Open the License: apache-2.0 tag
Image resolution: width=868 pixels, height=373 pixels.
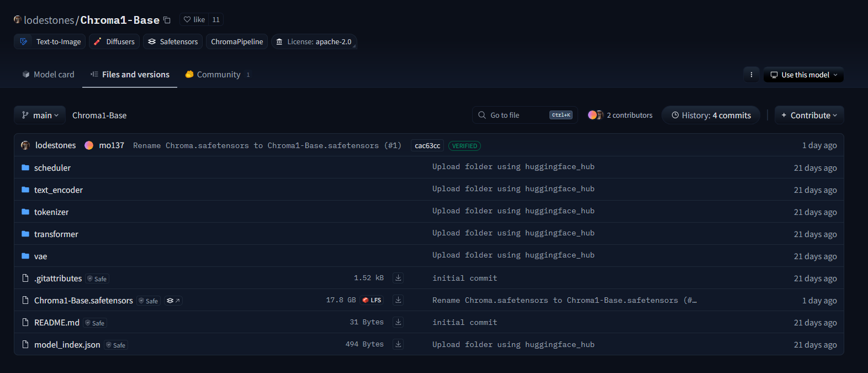[x=314, y=41]
